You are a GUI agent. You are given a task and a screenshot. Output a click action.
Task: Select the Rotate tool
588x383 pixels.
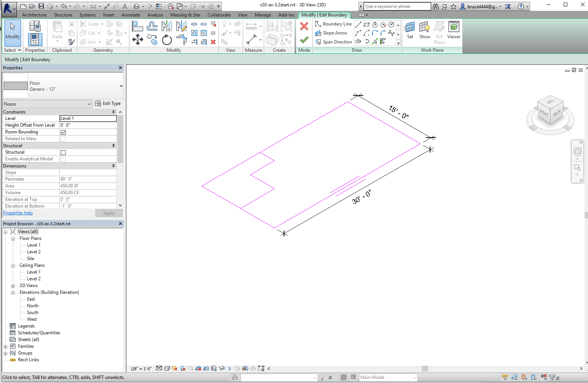click(167, 39)
